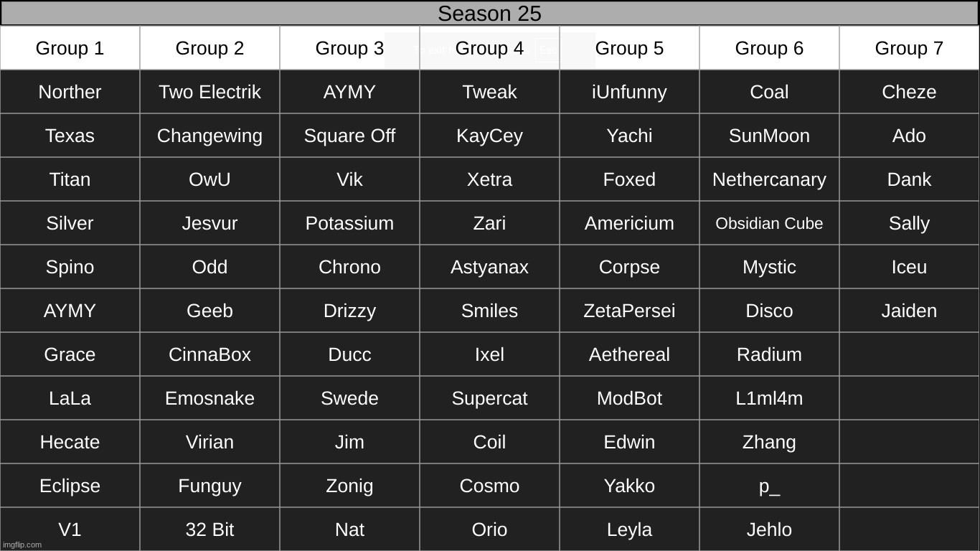Image resolution: width=980 pixels, height=551 pixels.
Task: Click the ZetaPersei cell
Action: coord(629,311)
